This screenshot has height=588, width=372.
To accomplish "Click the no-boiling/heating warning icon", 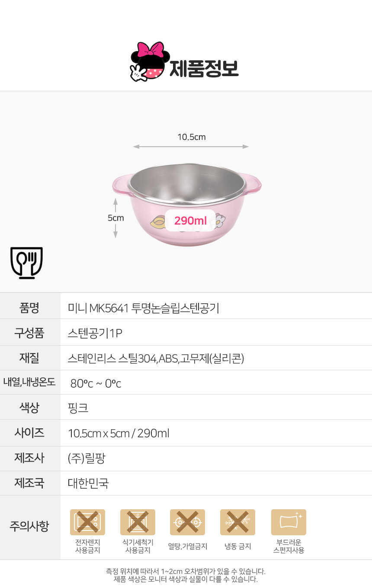I will point(187,522).
